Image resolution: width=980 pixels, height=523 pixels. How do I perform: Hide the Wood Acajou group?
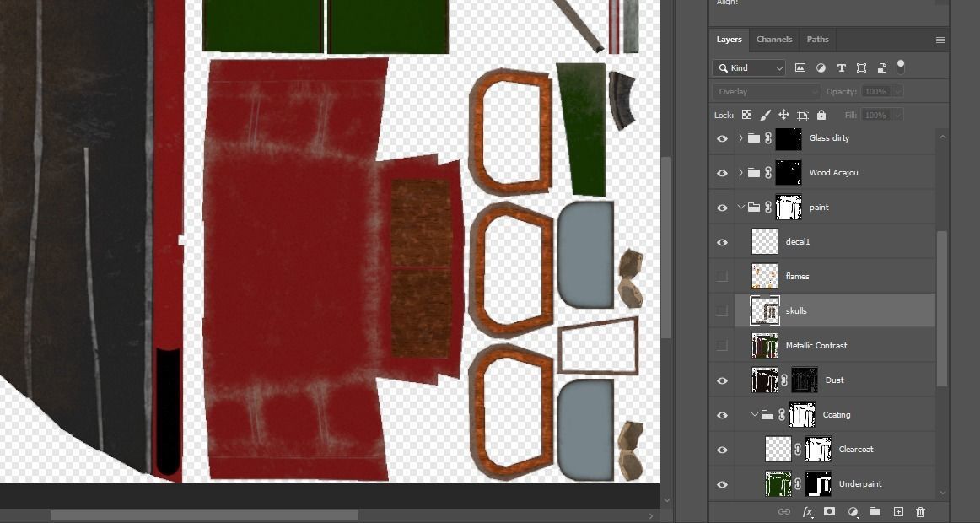point(723,172)
